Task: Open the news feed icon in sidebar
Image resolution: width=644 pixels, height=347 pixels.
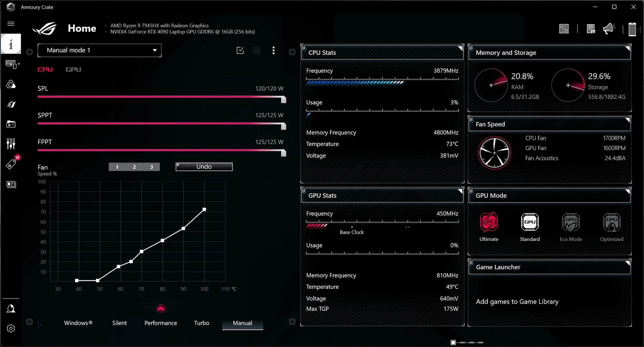Action: click(11, 184)
